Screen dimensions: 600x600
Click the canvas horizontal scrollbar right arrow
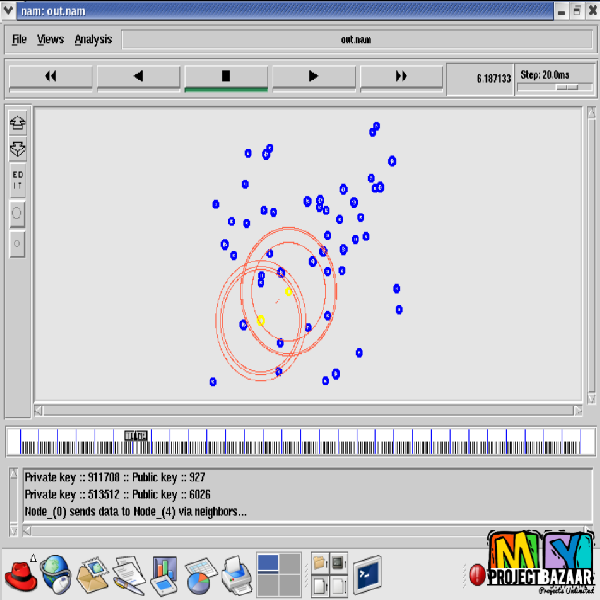(x=578, y=411)
